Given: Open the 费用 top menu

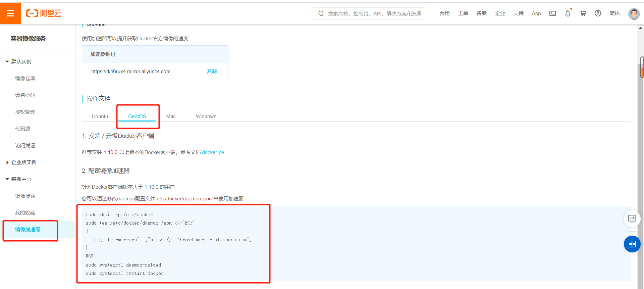Looking at the screenshot, I should pos(444,13).
